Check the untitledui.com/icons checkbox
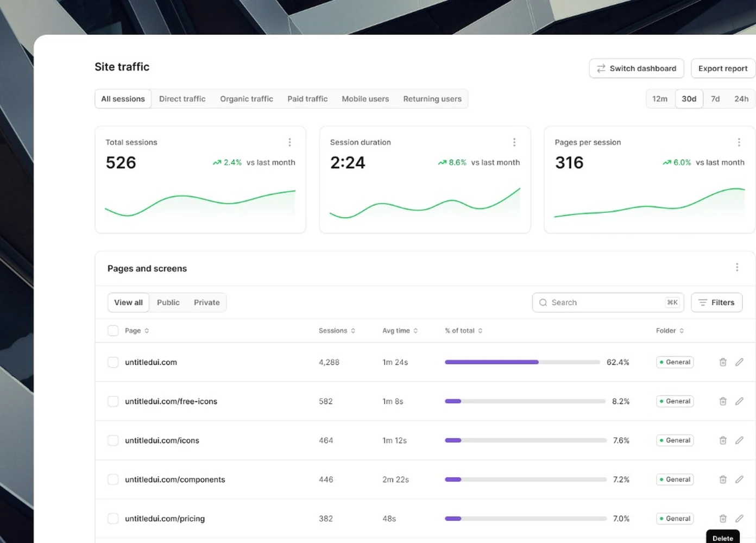The image size is (756, 543). [x=113, y=440]
